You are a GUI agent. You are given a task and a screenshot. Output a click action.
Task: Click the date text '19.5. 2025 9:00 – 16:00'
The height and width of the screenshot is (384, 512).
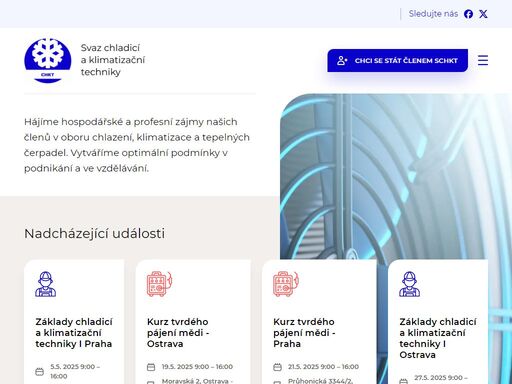pyautogui.click(x=197, y=367)
